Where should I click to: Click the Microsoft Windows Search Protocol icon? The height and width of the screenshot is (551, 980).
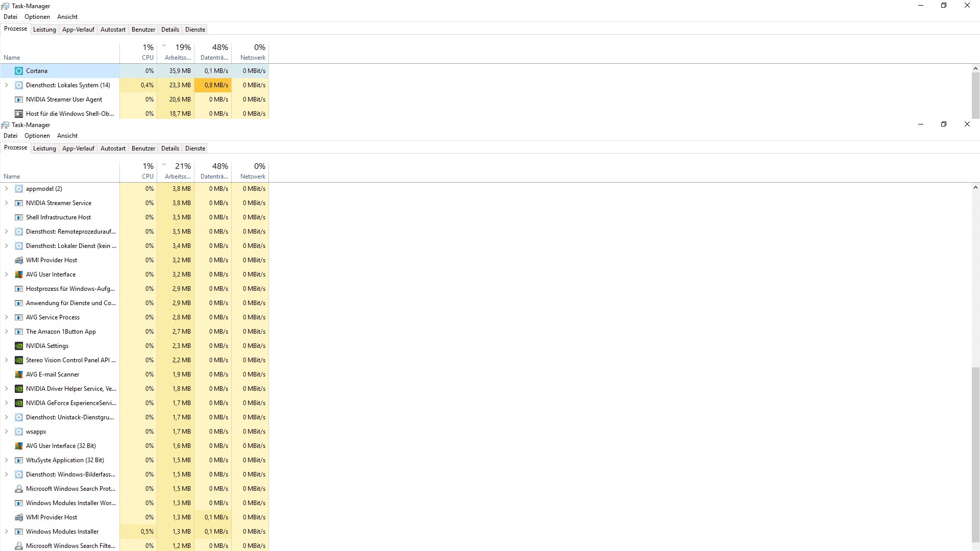19,489
